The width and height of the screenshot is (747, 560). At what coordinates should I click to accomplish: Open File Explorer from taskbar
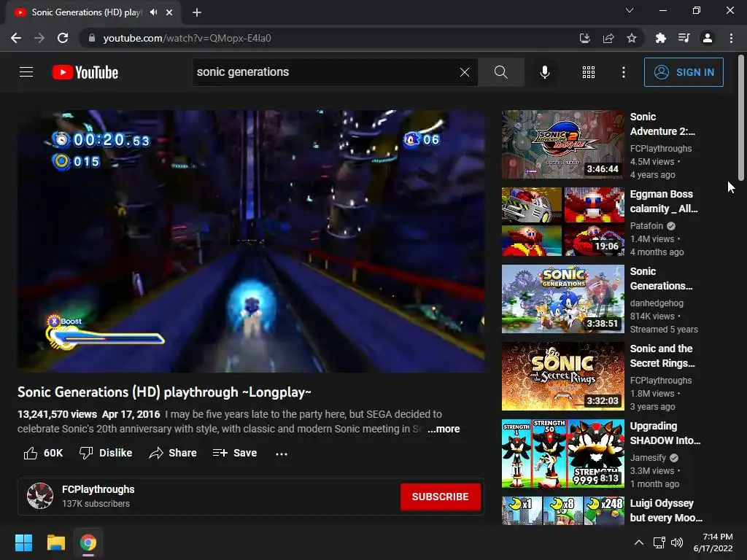55,542
